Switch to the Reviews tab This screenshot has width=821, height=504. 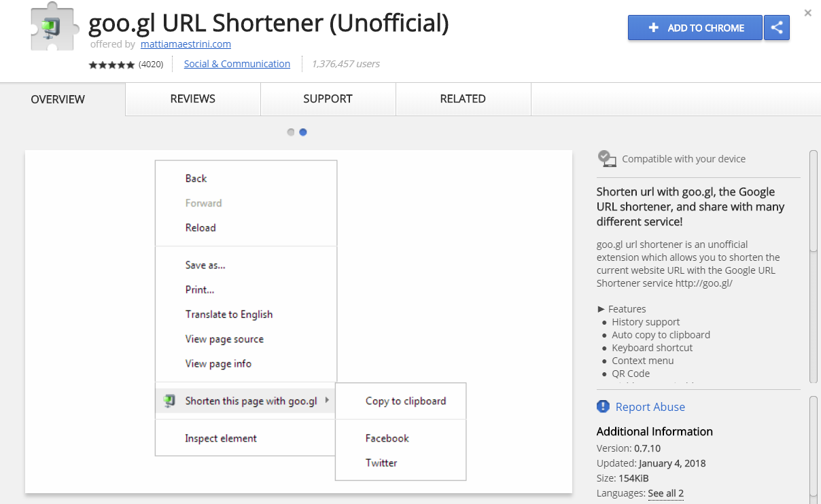pyautogui.click(x=192, y=99)
